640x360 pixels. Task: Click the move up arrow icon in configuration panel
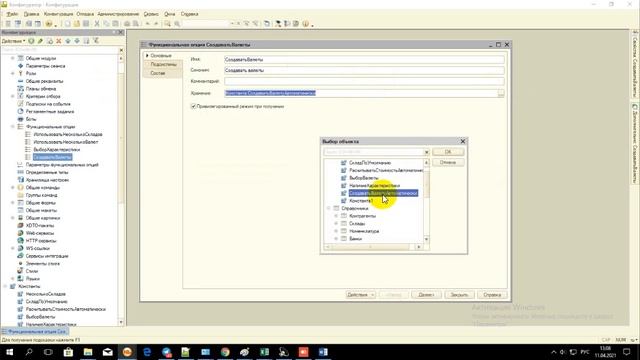pos(68,41)
